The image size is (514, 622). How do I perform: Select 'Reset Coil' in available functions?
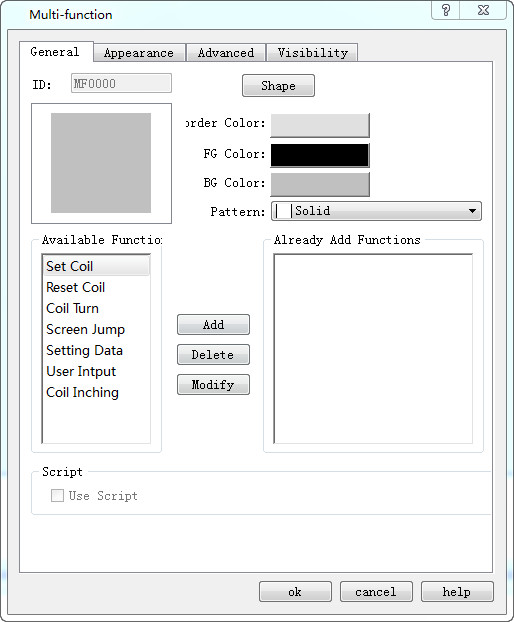click(x=96, y=287)
